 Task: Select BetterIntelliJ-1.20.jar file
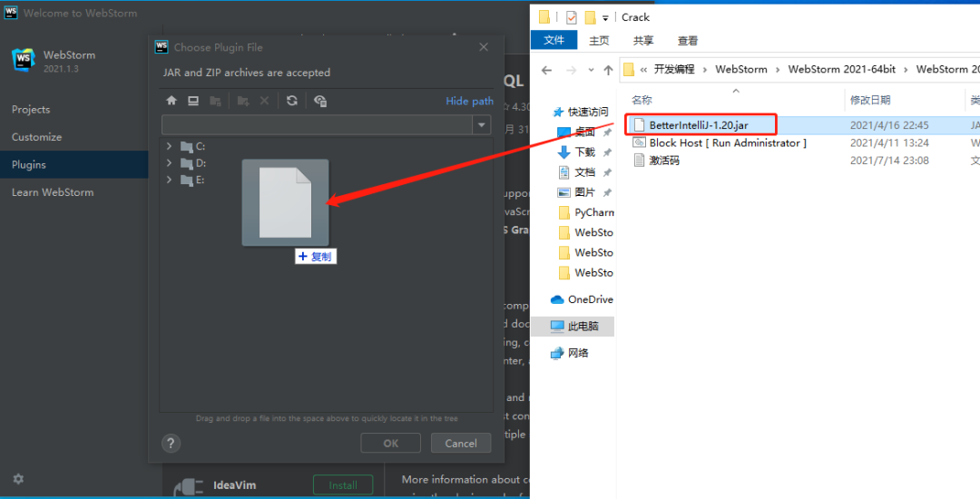[698, 125]
